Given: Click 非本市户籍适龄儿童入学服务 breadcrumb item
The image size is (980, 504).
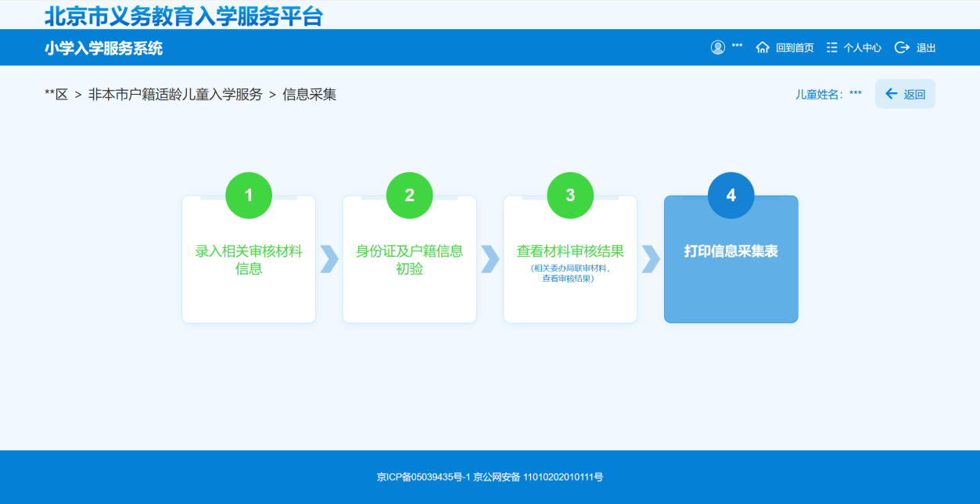Looking at the screenshot, I should point(175,95).
